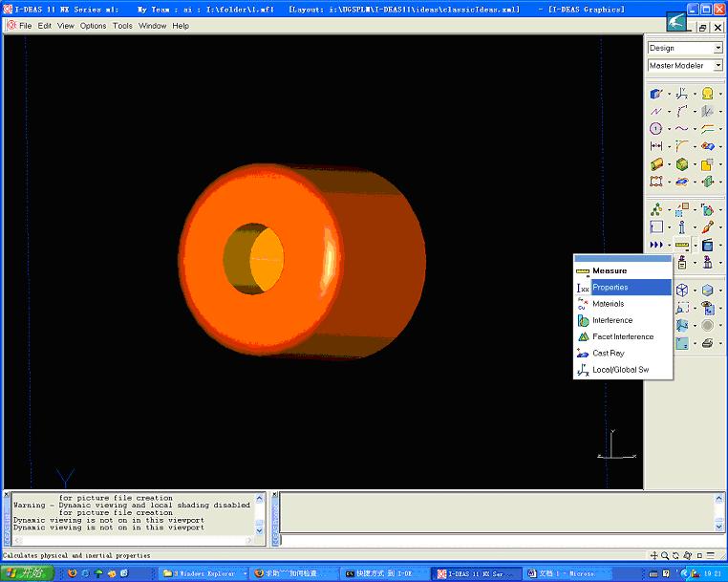
Task: Click the Info 'i' icon
Action: tap(681, 227)
